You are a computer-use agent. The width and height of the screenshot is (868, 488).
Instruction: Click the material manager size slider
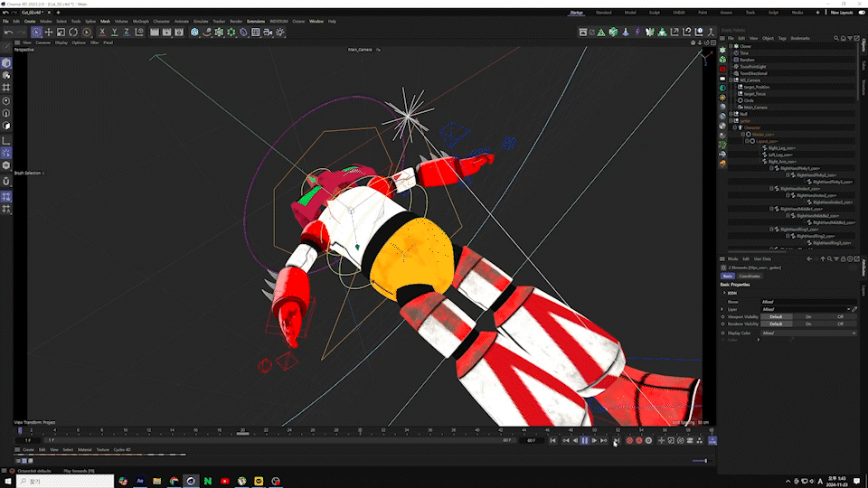(x=700, y=460)
